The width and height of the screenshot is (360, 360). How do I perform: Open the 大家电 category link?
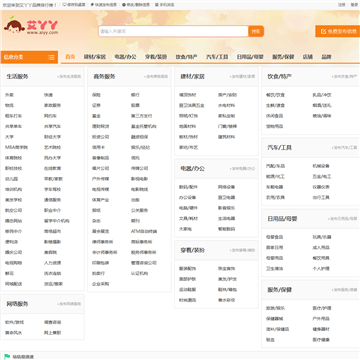(185, 229)
